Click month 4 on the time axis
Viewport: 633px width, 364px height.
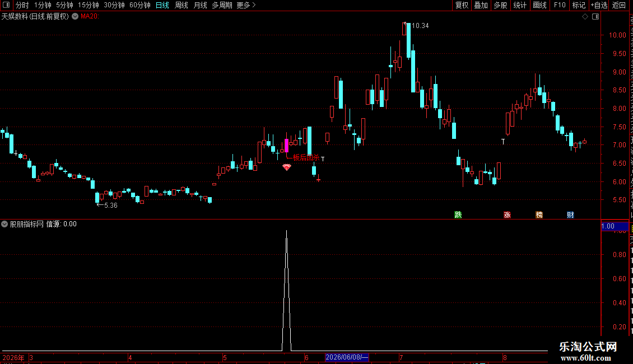[x=130, y=357]
